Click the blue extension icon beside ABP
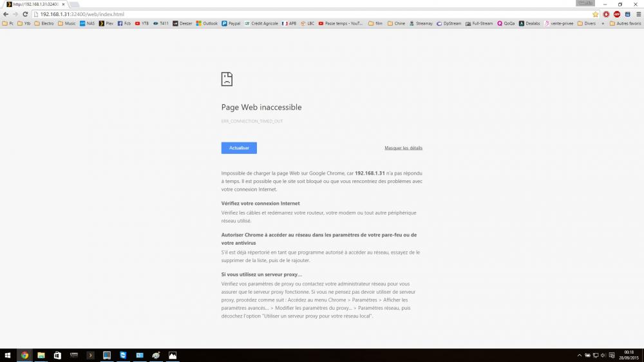This screenshot has width=644, height=362. 627,14
